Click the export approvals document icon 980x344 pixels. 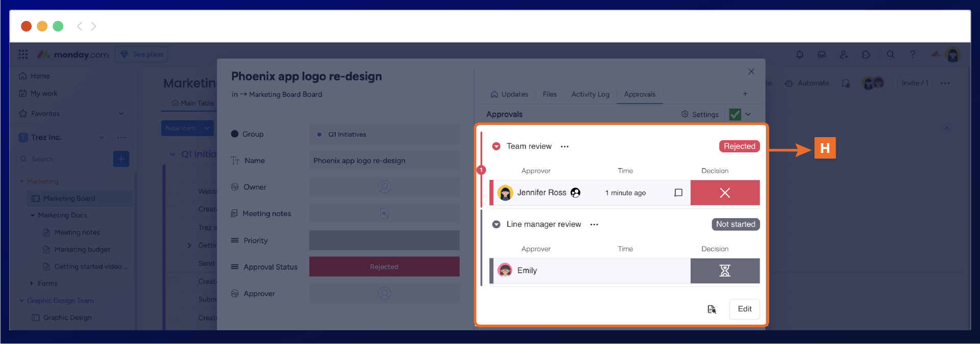(x=712, y=309)
